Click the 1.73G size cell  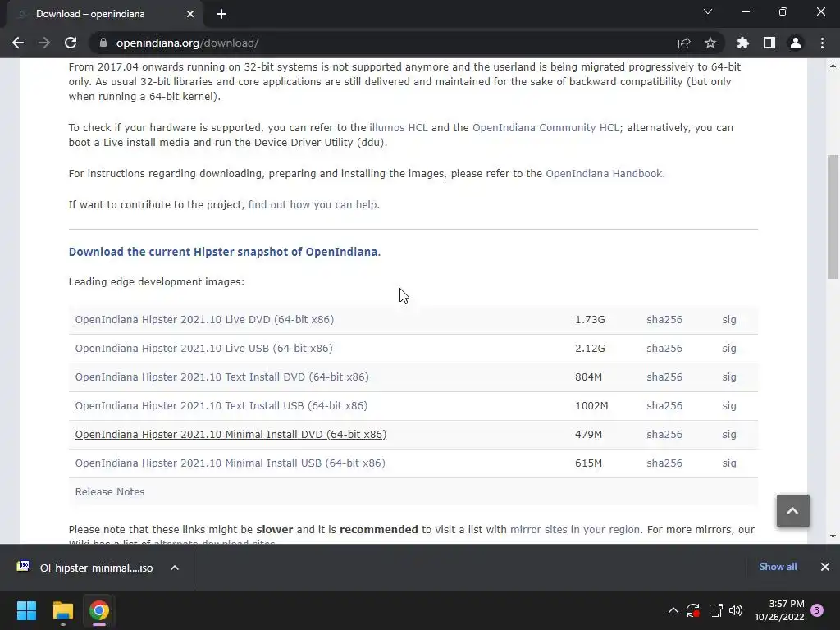[x=590, y=320]
